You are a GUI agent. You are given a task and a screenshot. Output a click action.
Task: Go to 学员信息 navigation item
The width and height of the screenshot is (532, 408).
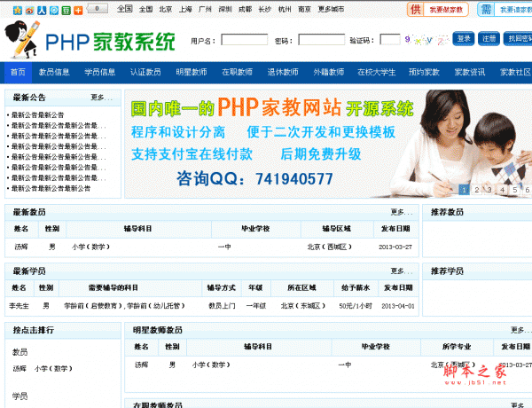[x=99, y=72]
